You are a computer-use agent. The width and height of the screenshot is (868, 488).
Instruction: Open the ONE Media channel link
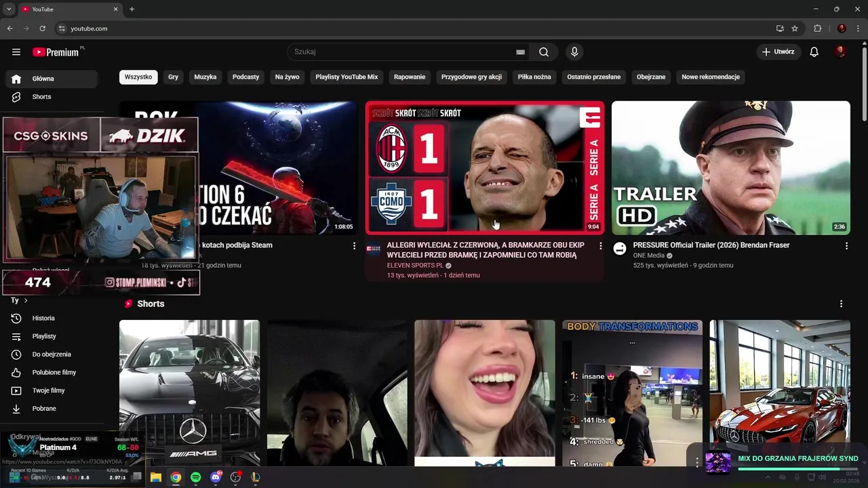(x=648, y=256)
